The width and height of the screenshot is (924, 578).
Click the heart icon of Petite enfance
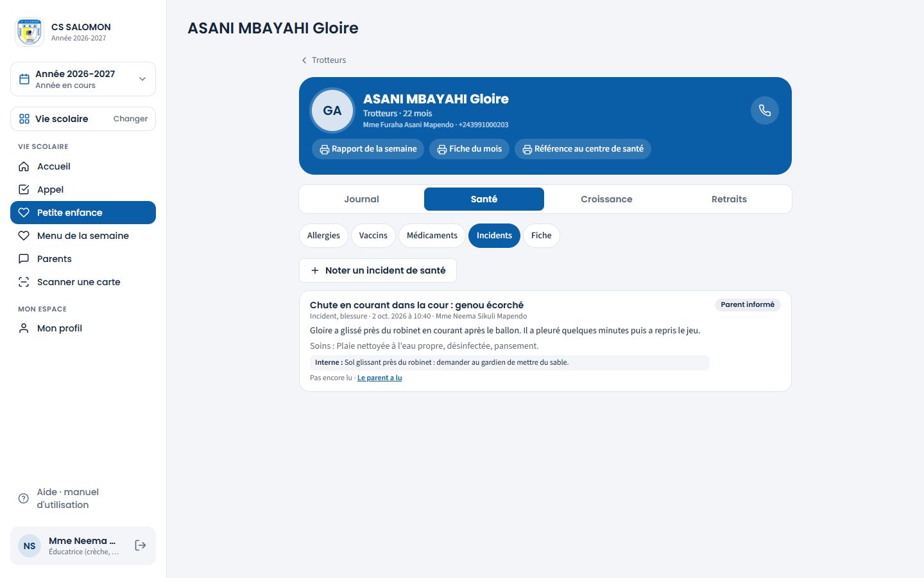point(24,213)
